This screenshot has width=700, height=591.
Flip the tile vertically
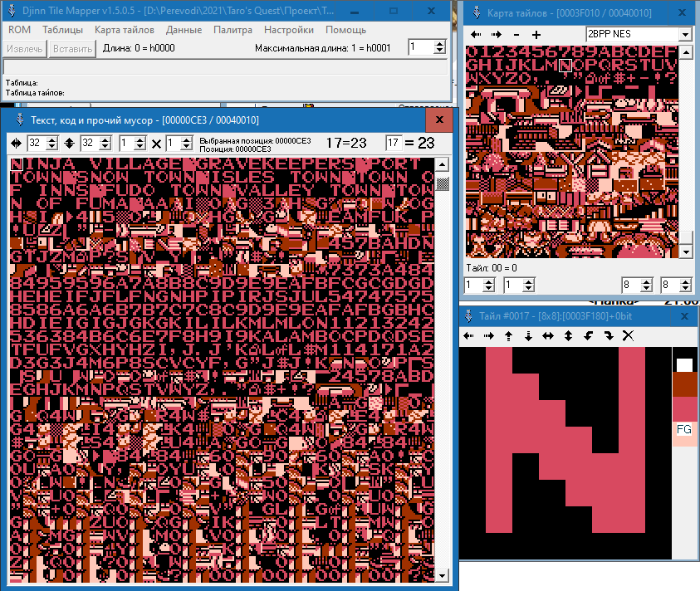coord(568,335)
